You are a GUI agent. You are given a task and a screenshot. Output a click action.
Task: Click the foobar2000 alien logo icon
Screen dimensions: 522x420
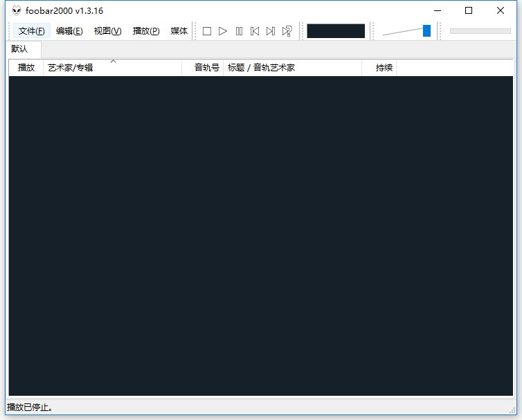click(x=17, y=10)
